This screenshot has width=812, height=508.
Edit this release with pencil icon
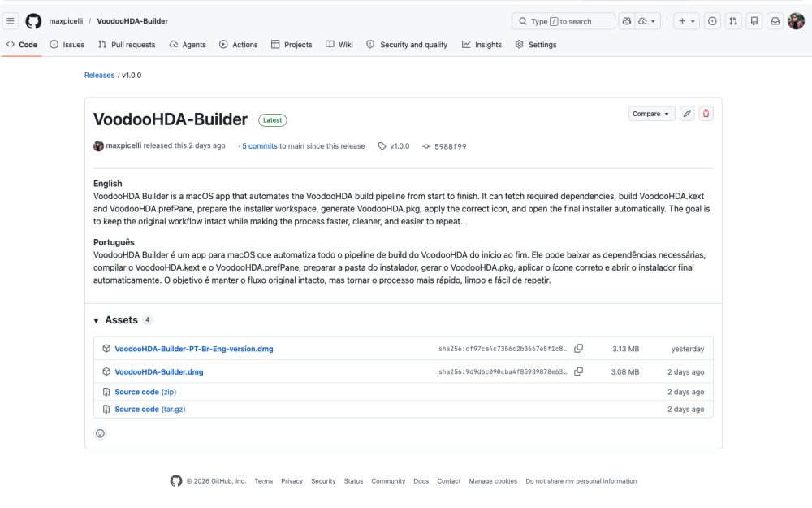tap(687, 114)
